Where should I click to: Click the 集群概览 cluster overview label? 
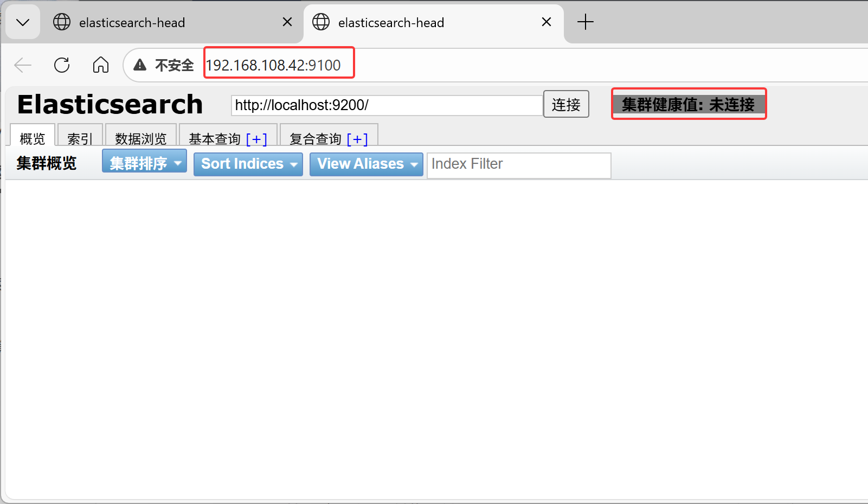click(47, 163)
